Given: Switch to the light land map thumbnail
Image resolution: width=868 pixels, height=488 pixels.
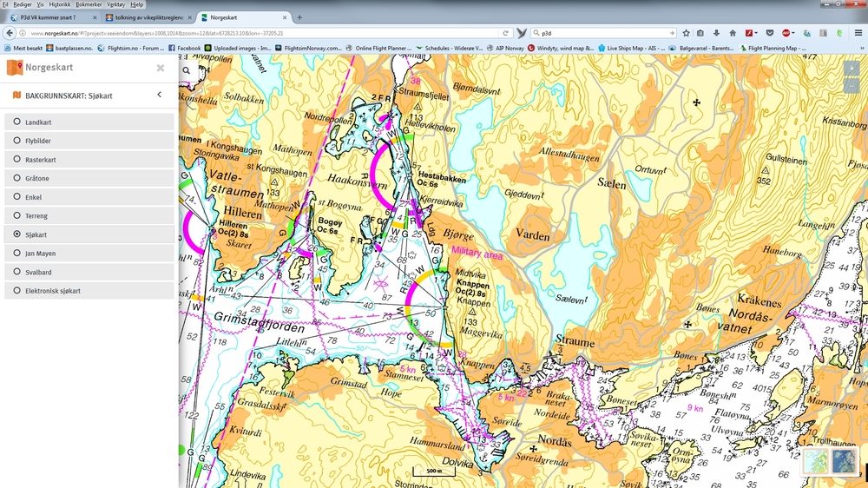Looking at the screenshot, I should coord(817,461).
